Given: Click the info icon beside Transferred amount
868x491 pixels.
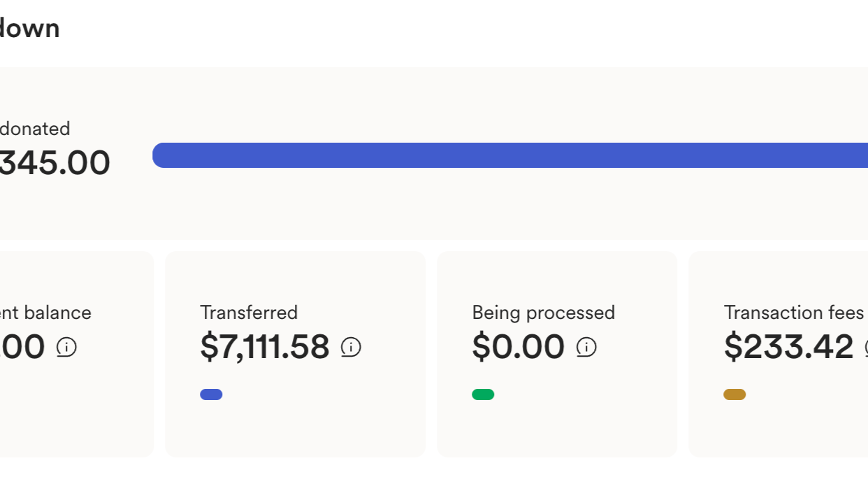Looking at the screenshot, I should [x=351, y=347].
